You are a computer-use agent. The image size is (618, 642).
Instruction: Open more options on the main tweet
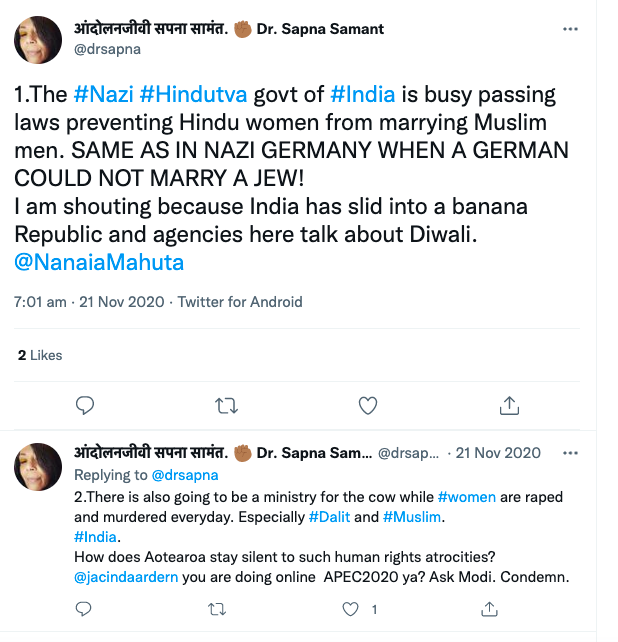(x=571, y=29)
